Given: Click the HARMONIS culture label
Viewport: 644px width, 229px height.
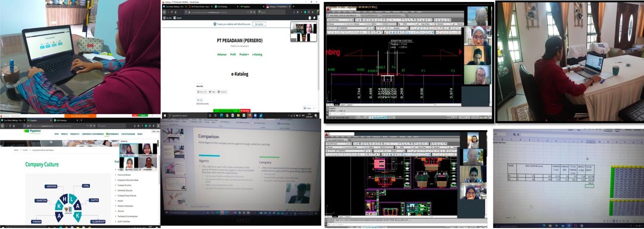Looking at the screenshot, I should point(51,187).
